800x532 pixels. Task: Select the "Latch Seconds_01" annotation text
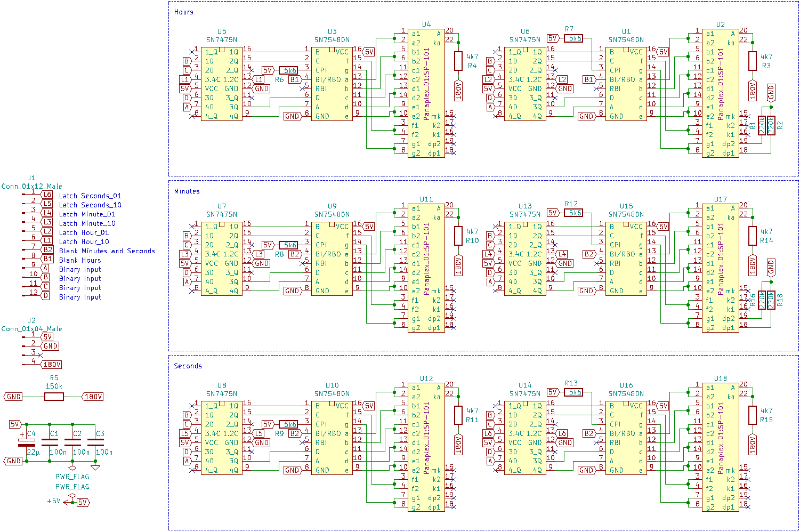tap(90, 196)
